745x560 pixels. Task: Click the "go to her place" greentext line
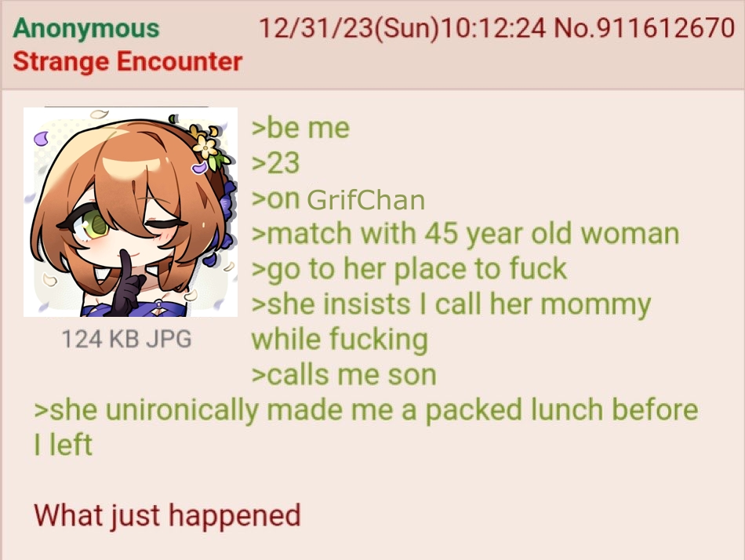point(409,269)
